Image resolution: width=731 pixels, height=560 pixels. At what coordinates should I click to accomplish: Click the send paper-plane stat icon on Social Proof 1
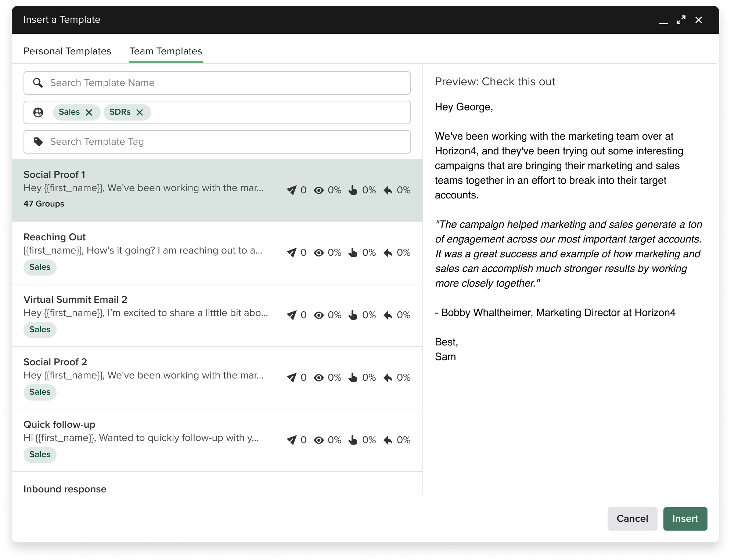pyautogui.click(x=292, y=190)
